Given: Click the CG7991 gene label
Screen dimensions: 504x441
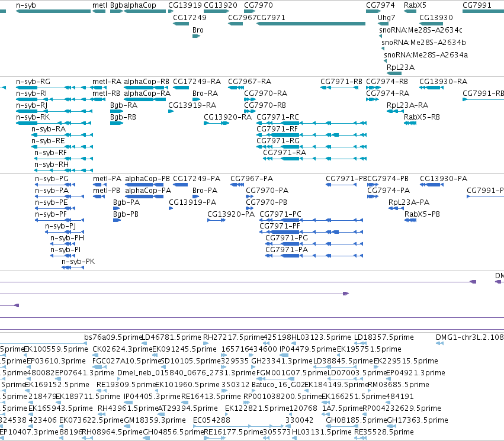Looking at the screenshot, I should pyautogui.click(x=477, y=5).
